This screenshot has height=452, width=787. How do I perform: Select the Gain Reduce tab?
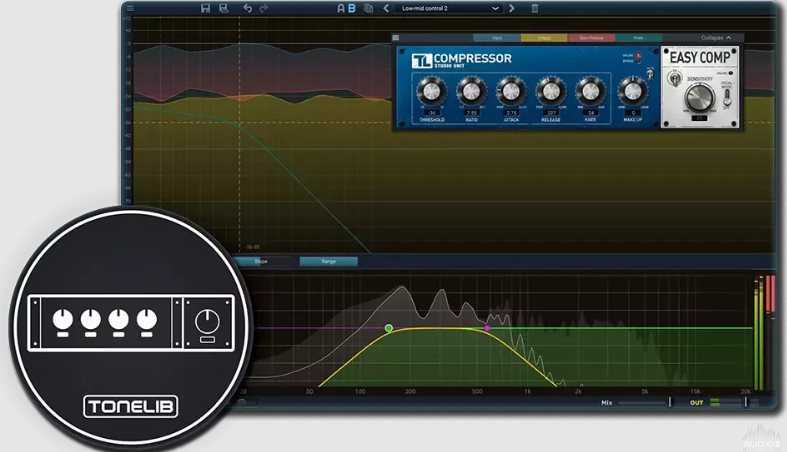(x=591, y=38)
